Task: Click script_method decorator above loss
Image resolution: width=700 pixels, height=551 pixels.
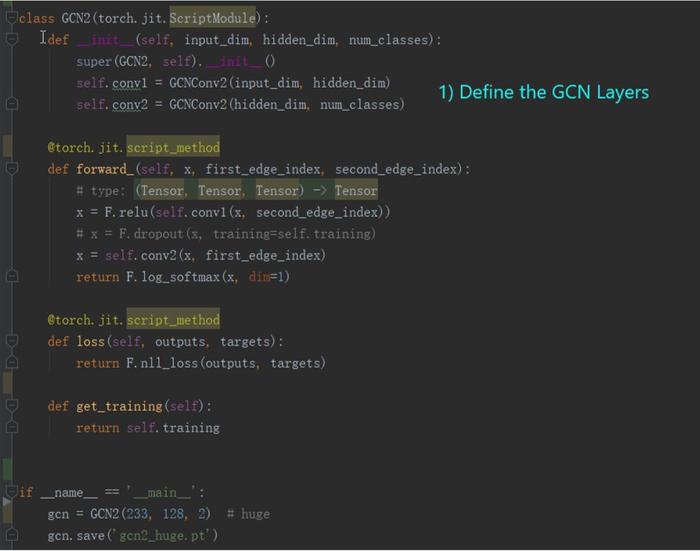Action: click(173, 320)
